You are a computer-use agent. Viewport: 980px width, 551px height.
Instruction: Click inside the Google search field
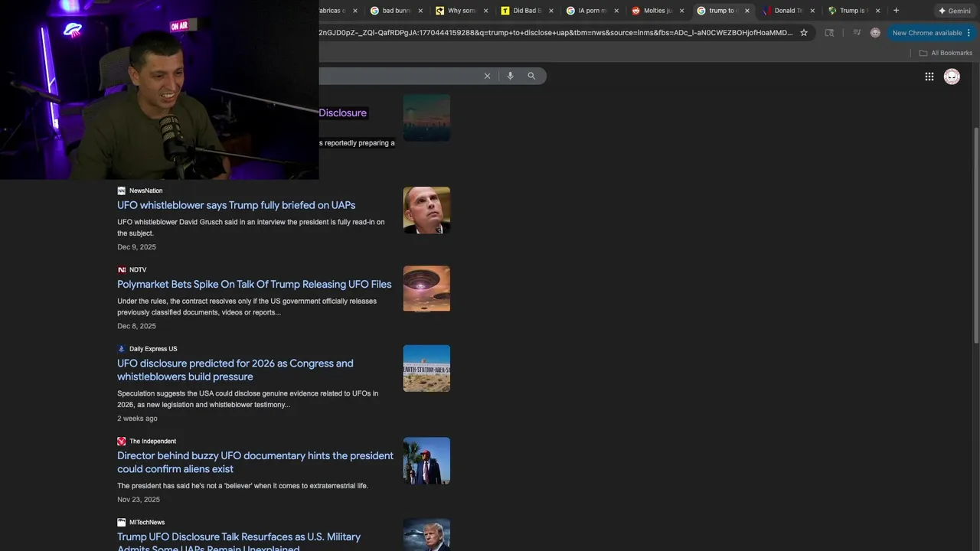(398, 76)
